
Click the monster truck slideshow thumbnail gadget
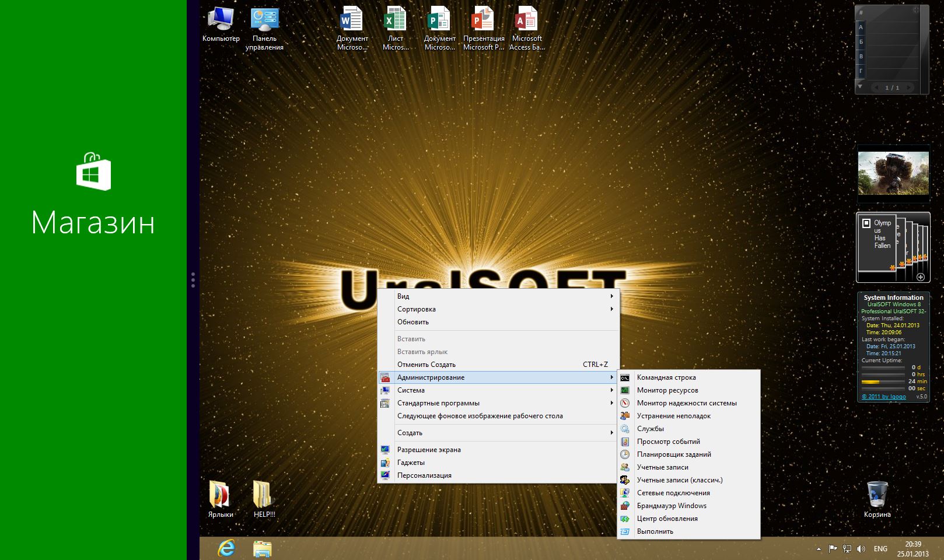(893, 173)
